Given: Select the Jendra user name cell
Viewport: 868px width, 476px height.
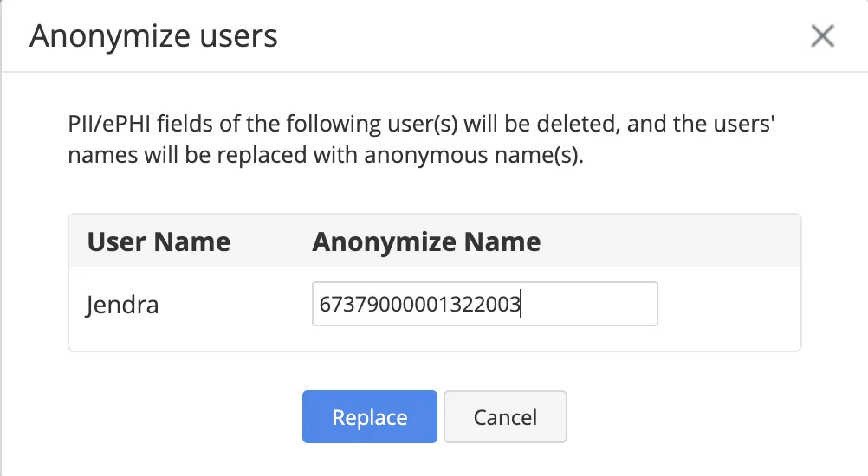Looking at the screenshot, I should click(122, 305).
